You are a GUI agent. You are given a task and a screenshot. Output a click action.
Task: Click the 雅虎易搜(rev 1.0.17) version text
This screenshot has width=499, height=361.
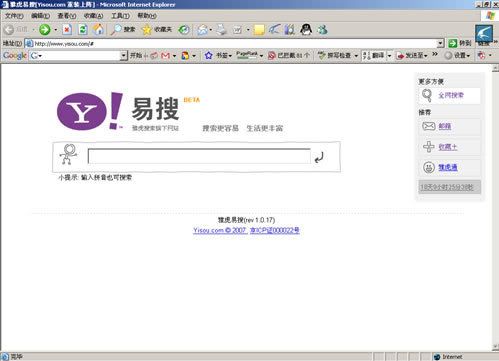tap(246, 220)
